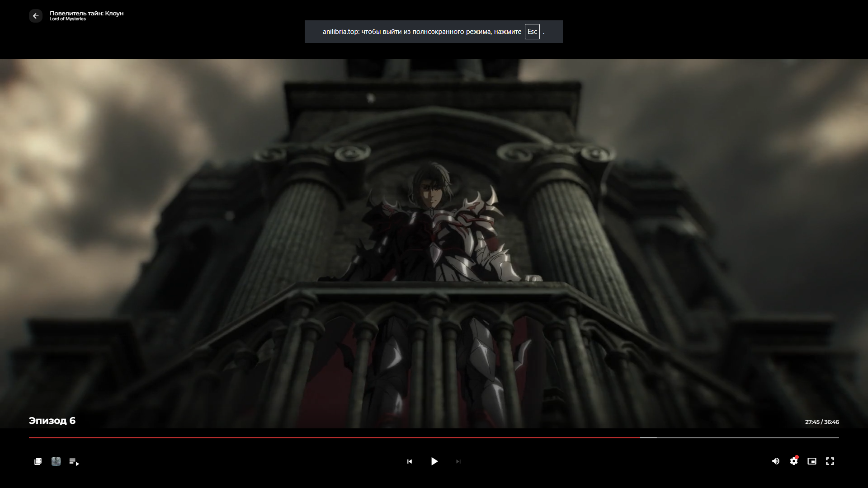Click the anime poster thumbnail in controls

point(56,461)
